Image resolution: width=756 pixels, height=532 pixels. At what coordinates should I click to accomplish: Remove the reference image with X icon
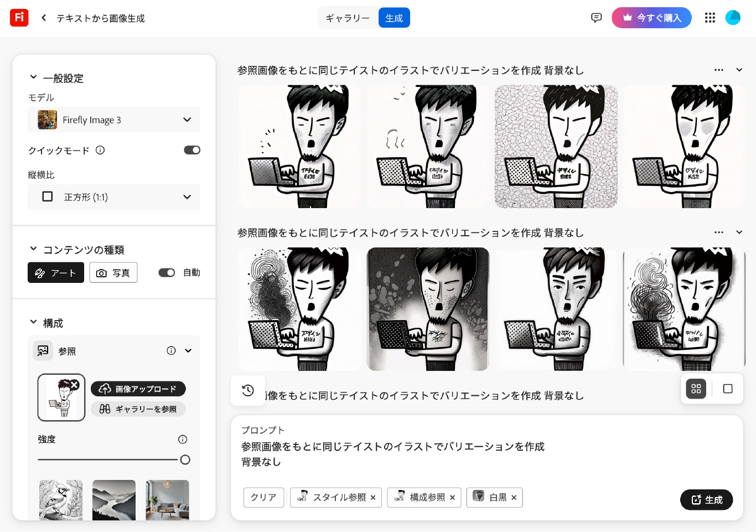[x=75, y=385]
